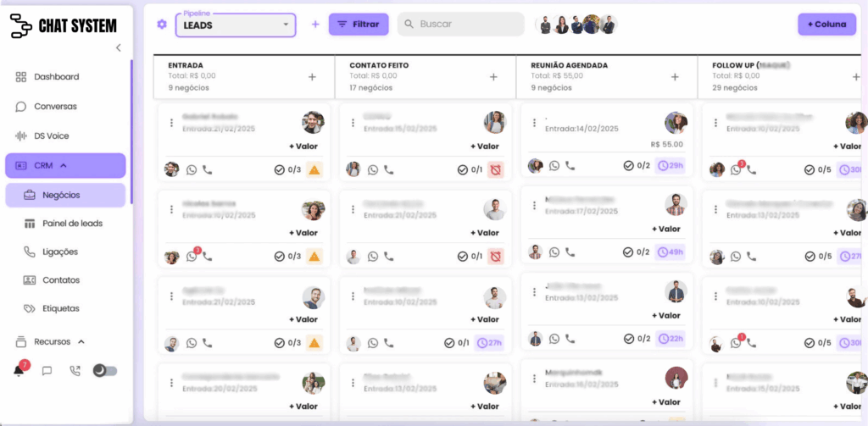Viewport: 868px width, 426px height.
Task: Click the Filtrar button
Action: coord(359,25)
